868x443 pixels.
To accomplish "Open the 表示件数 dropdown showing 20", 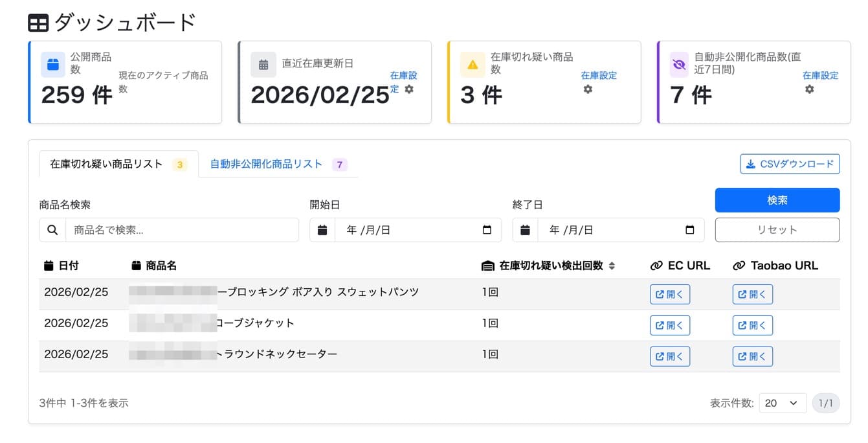I will [x=782, y=403].
